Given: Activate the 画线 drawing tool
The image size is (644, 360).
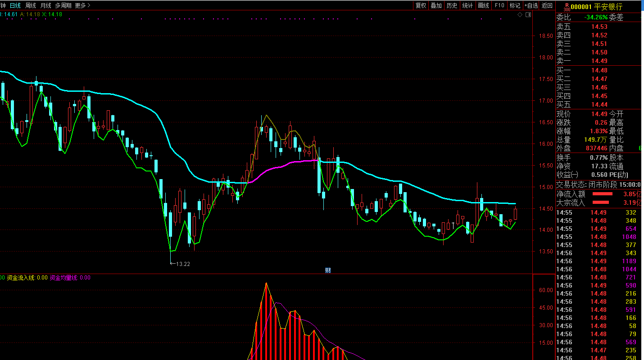Looking at the screenshot, I should click(483, 5).
